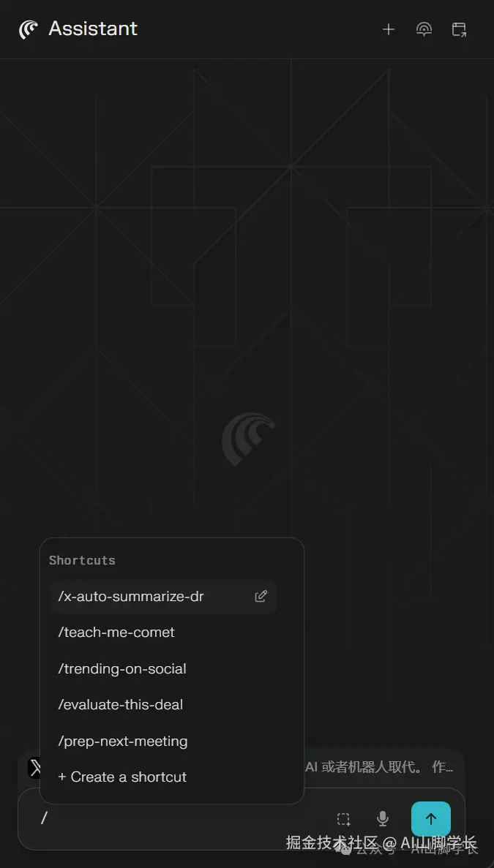Click the Shortcuts heading in popup
This screenshot has height=868, width=494.
[82, 560]
